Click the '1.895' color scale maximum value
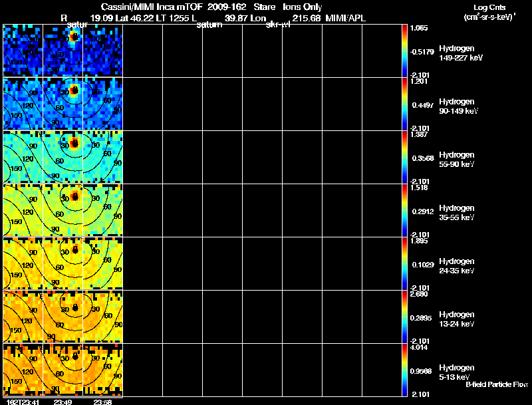Screen dimensions: 532x405 click(419, 241)
